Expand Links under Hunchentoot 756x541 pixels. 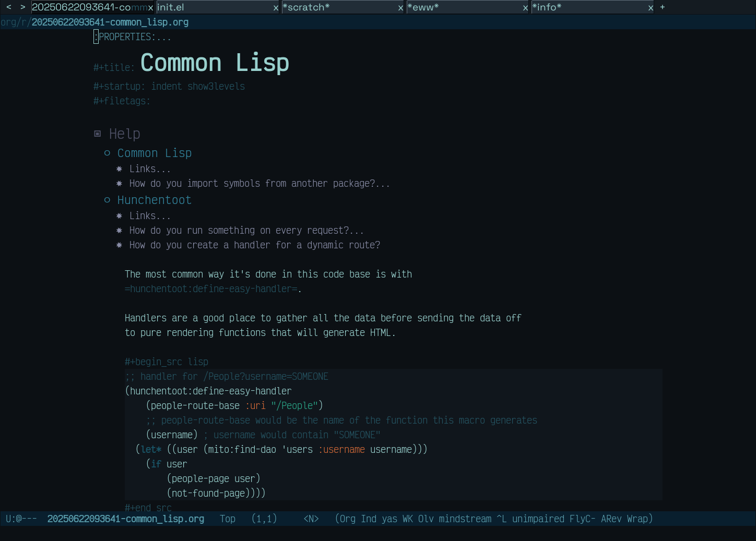150,216
